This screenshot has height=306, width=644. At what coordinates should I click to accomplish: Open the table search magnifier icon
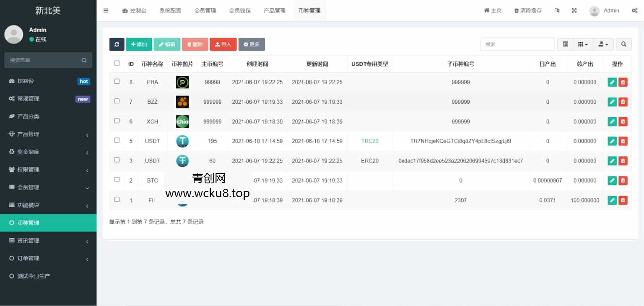point(623,44)
